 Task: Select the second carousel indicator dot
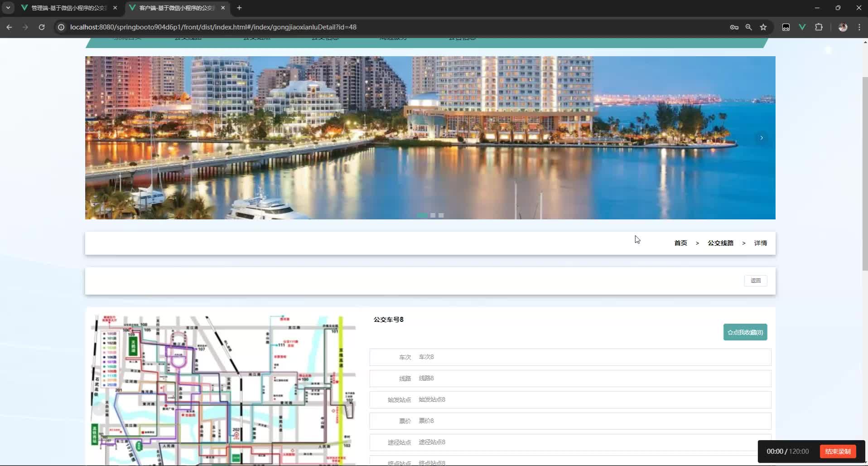[x=433, y=215]
